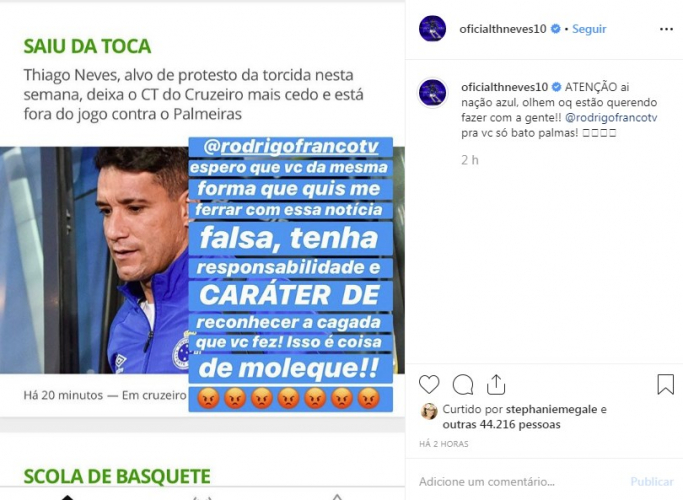The height and width of the screenshot is (500, 683).
Task: Like the post with the heart icon
Action: pyautogui.click(x=429, y=385)
